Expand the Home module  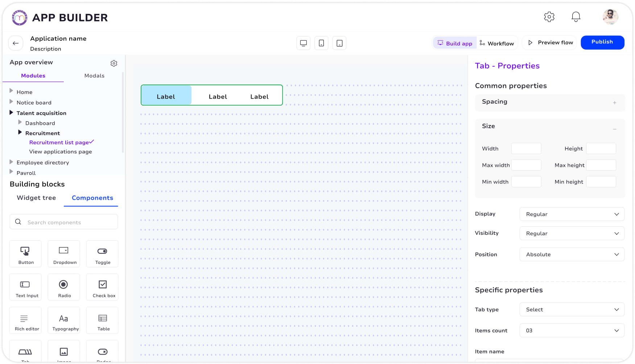(x=11, y=91)
